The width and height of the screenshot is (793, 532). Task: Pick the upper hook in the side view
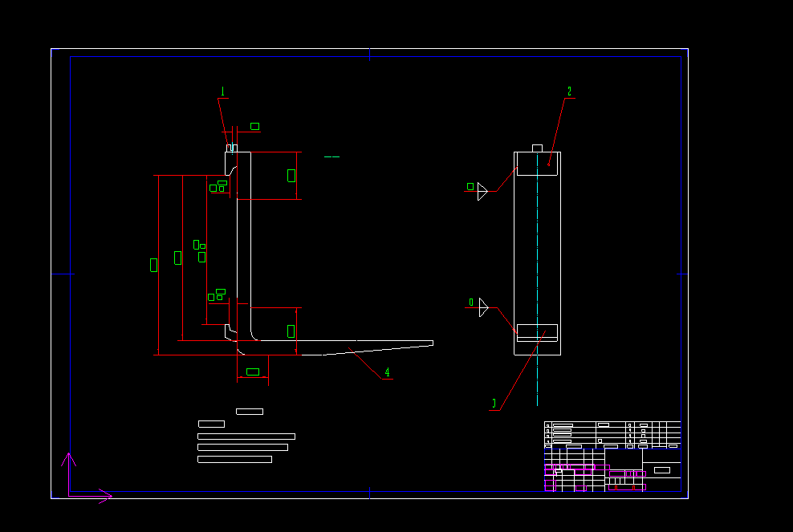tap(230, 164)
